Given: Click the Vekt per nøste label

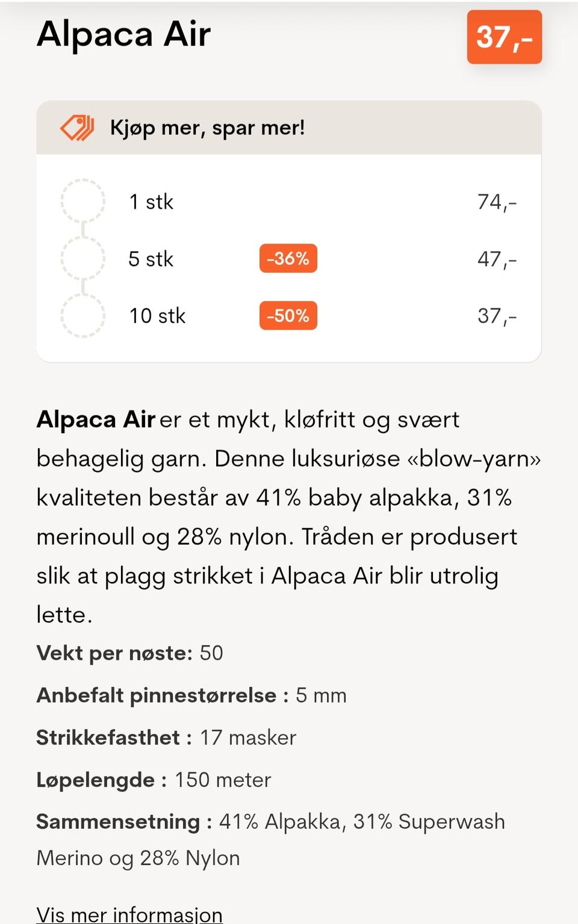Looking at the screenshot, I should coord(114,653).
